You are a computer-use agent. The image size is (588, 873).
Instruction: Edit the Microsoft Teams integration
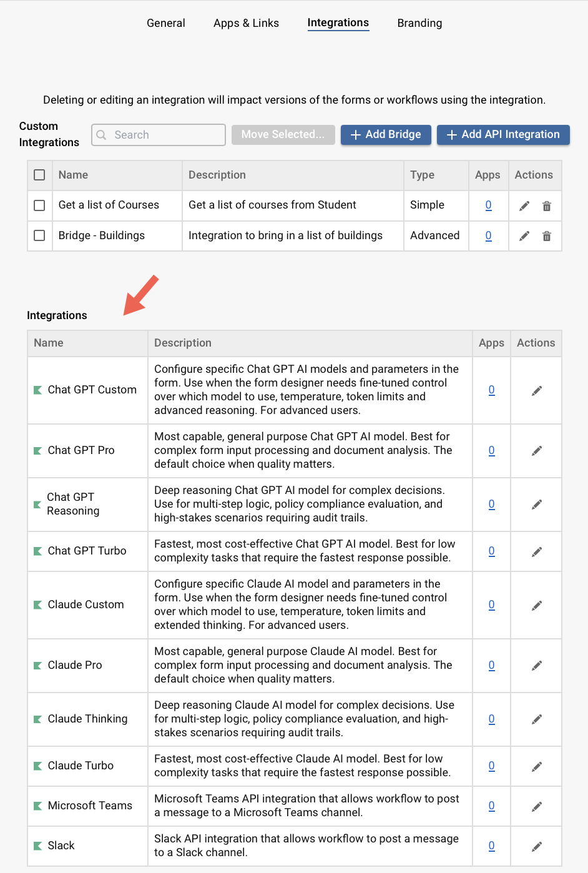[536, 806]
